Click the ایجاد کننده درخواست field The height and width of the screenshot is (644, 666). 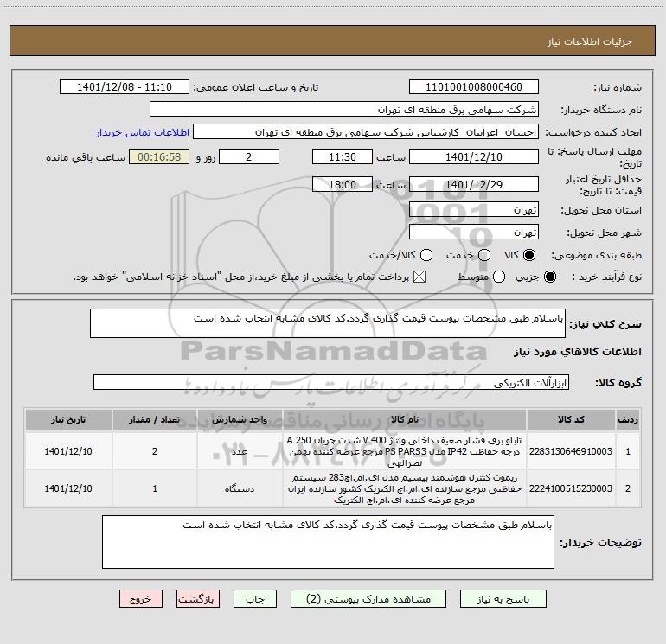pos(366,132)
